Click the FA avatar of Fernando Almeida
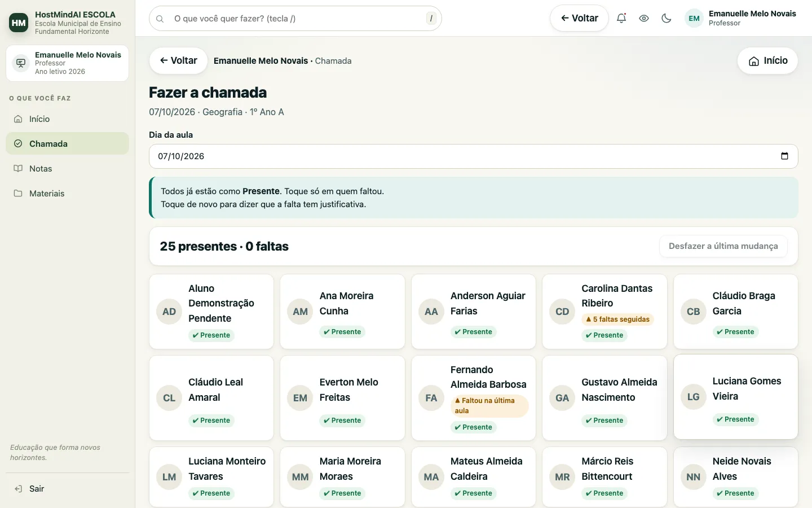 [431, 398]
